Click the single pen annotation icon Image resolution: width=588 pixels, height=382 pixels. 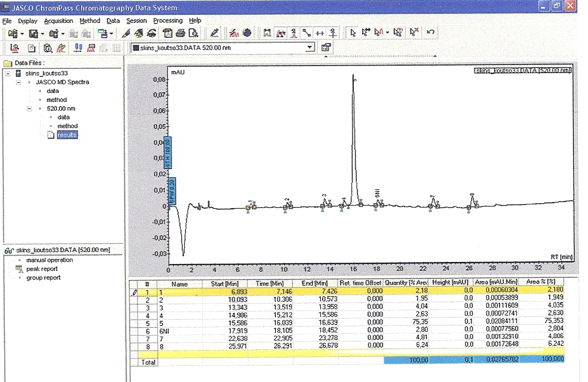pos(125,34)
